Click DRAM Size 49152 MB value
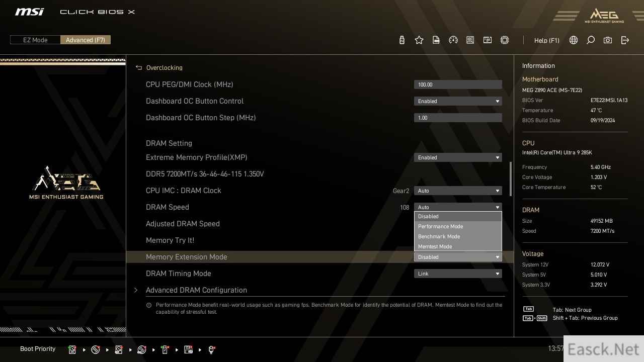The height and width of the screenshot is (362, 644). [602, 221]
